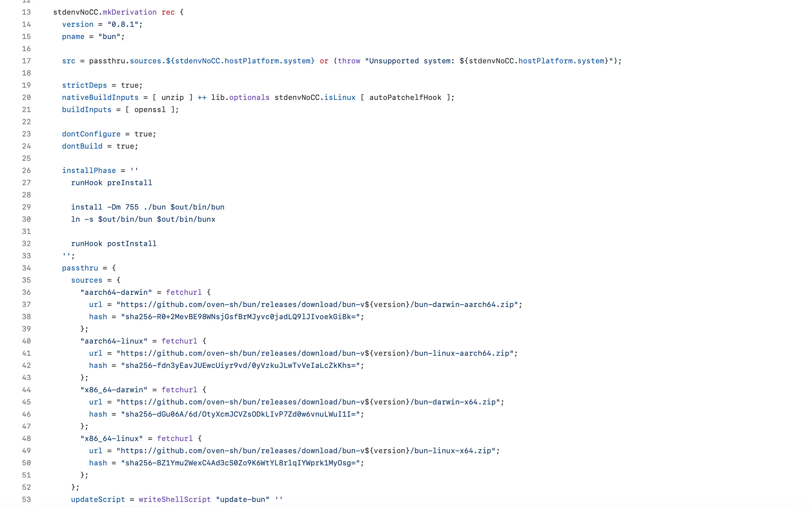Select line number 53
This screenshot has height=508, width=812.
(x=26, y=499)
